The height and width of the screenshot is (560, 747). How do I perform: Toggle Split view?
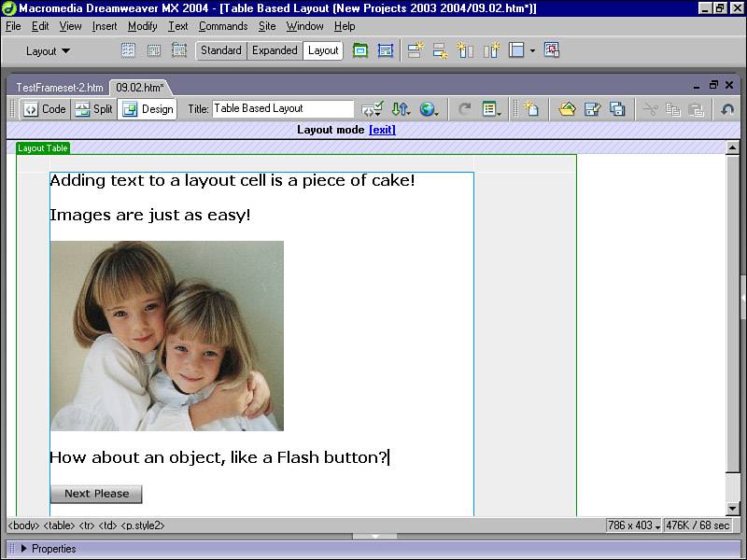pos(93,109)
